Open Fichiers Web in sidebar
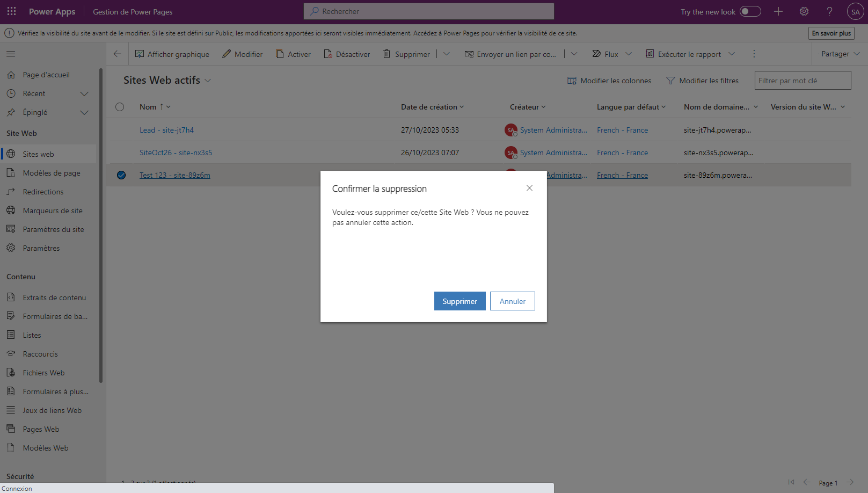The image size is (868, 493). point(43,373)
